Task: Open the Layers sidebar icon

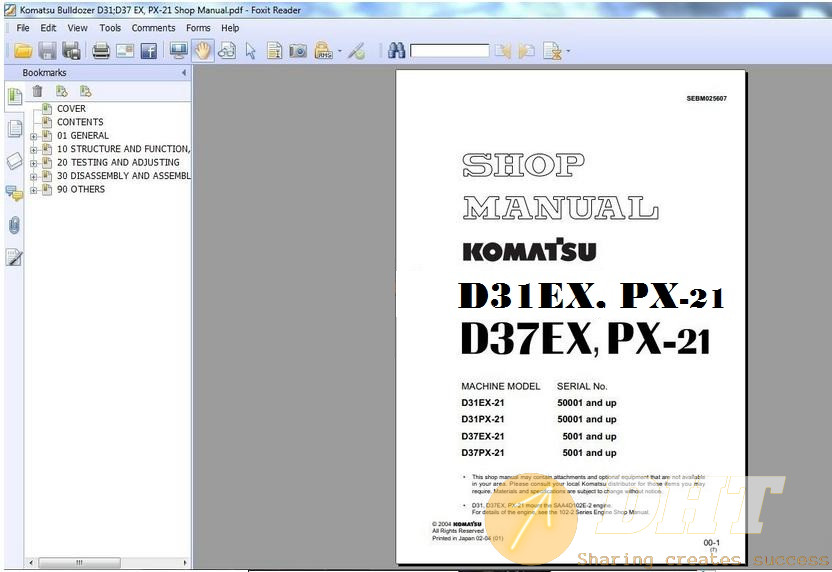Action: (x=15, y=161)
